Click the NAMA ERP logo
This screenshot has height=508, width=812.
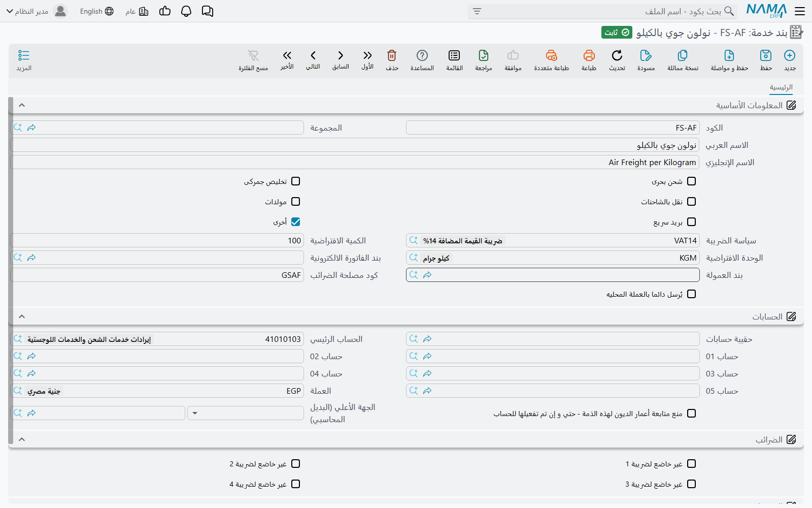click(767, 11)
